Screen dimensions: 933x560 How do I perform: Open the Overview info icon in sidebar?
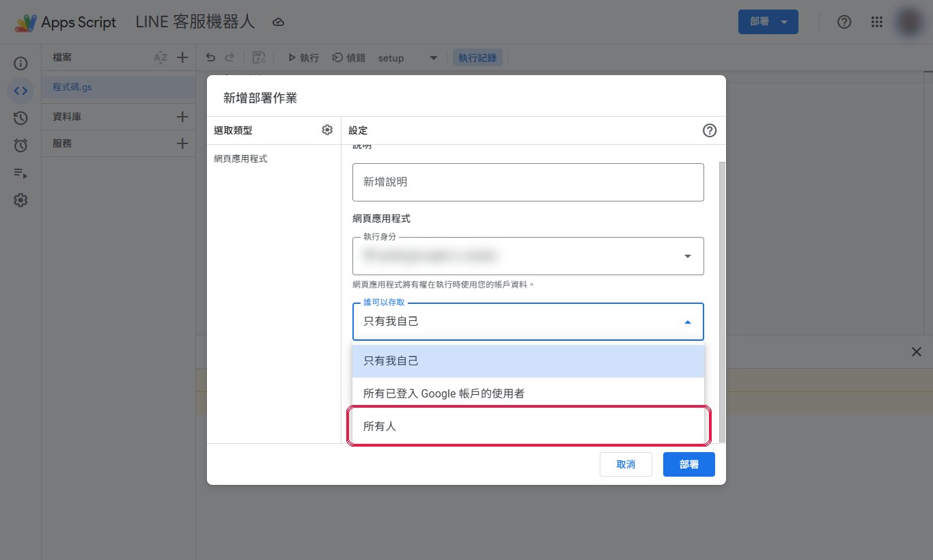click(20, 64)
